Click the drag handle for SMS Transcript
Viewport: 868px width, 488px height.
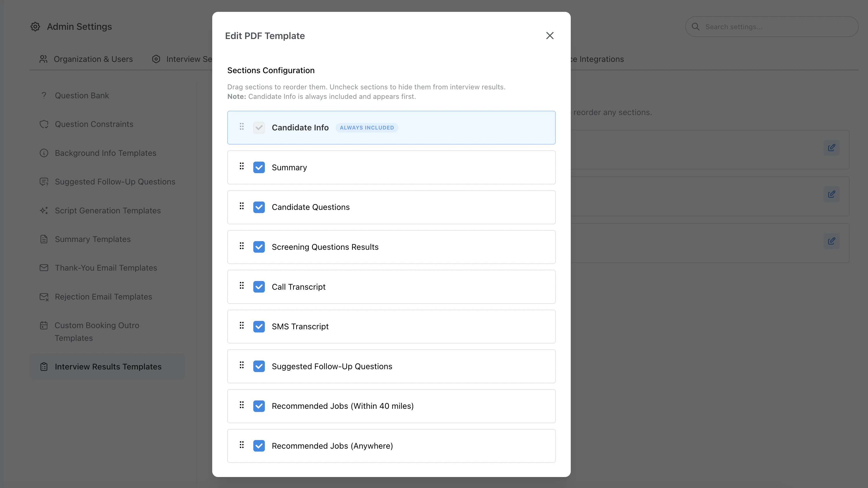pyautogui.click(x=242, y=326)
